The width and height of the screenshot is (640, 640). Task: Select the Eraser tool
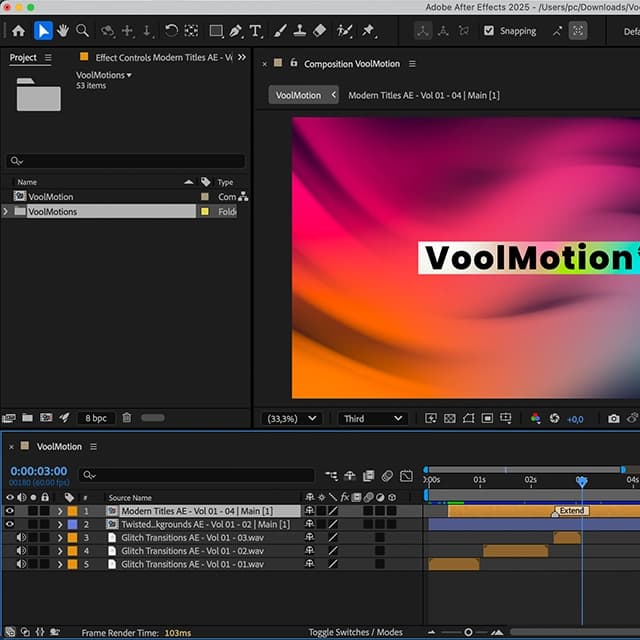click(x=320, y=31)
